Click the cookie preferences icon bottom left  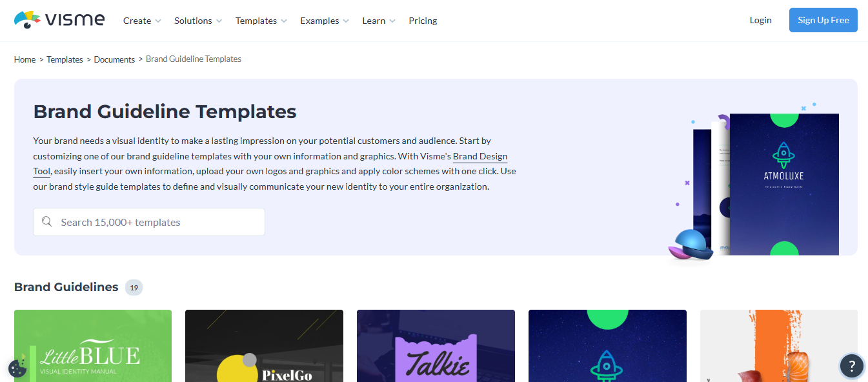(17, 368)
